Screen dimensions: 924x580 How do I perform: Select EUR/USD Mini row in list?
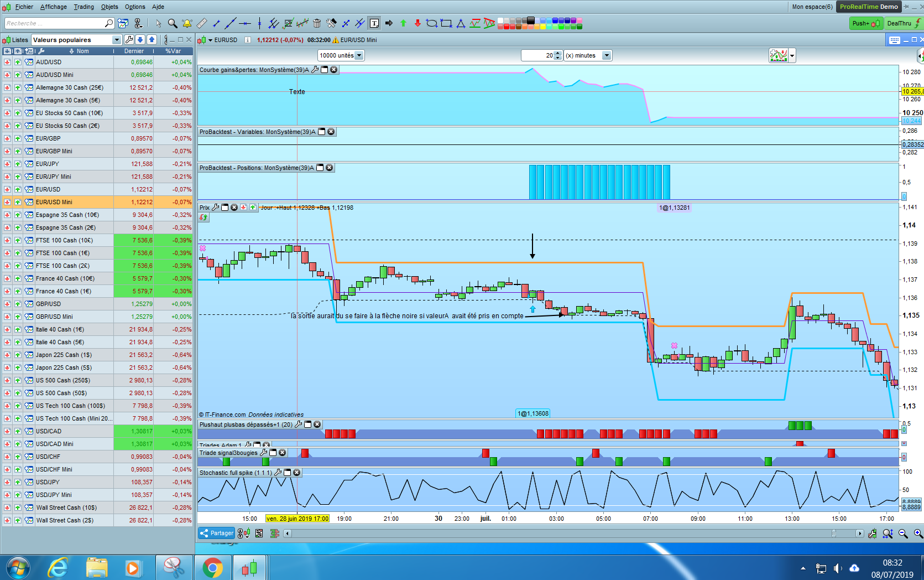pyautogui.click(x=97, y=202)
